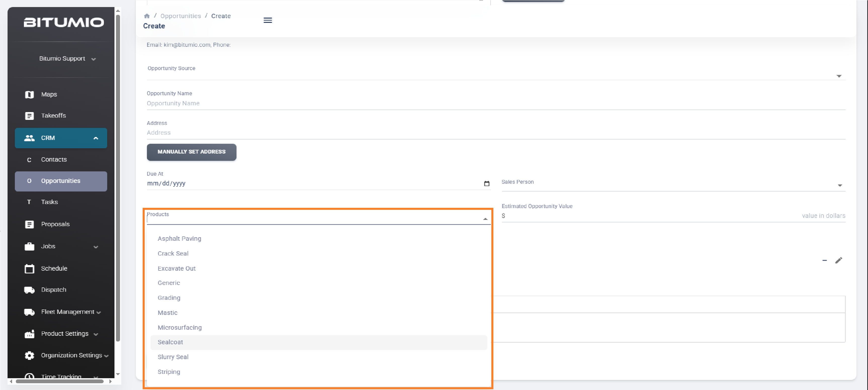Open Dispatch in the sidebar

[54, 290]
